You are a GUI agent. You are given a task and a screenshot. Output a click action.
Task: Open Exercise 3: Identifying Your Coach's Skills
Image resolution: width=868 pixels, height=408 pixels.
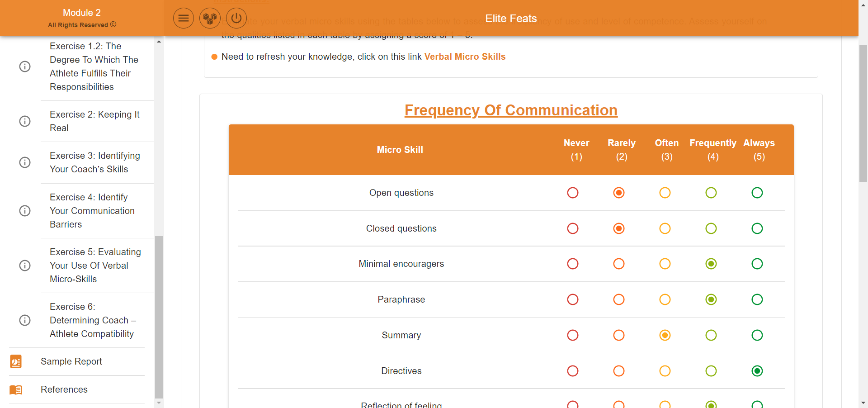point(95,162)
